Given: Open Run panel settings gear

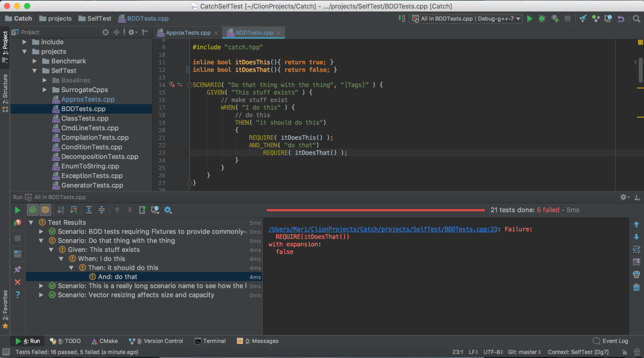Looking at the screenshot, I should (x=166, y=210).
